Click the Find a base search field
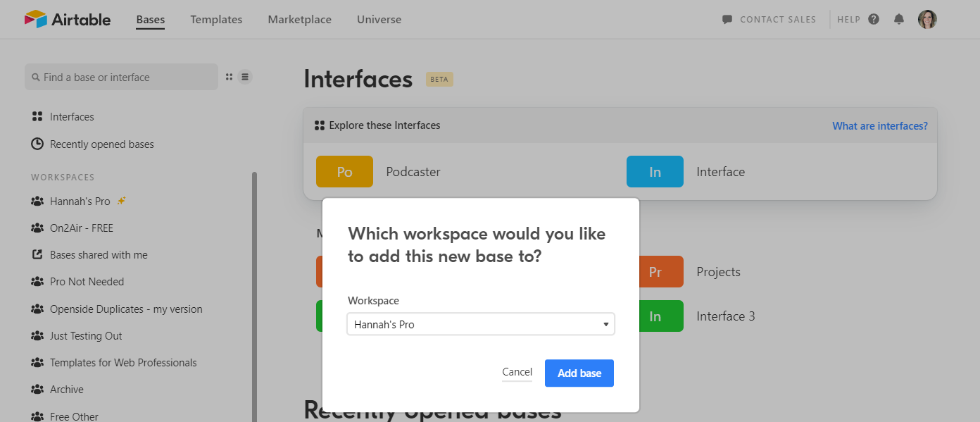Image resolution: width=980 pixels, height=422 pixels. click(x=121, y=77)
